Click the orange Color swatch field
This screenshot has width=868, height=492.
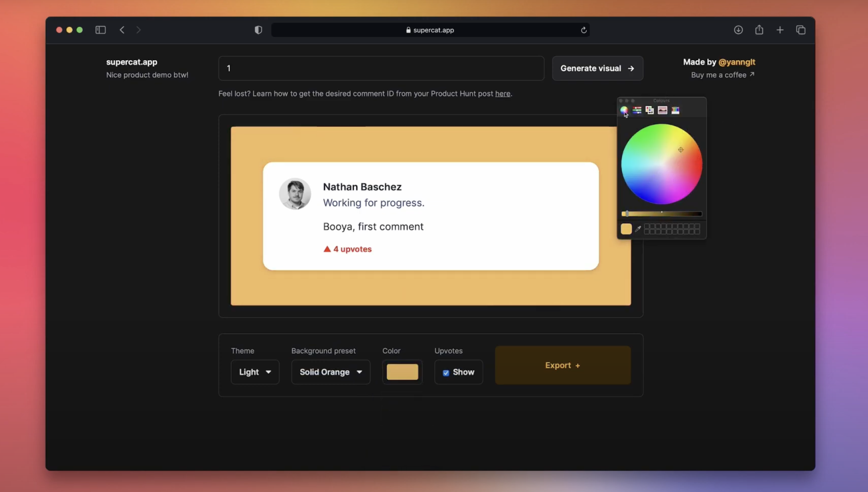pos(402,372)
